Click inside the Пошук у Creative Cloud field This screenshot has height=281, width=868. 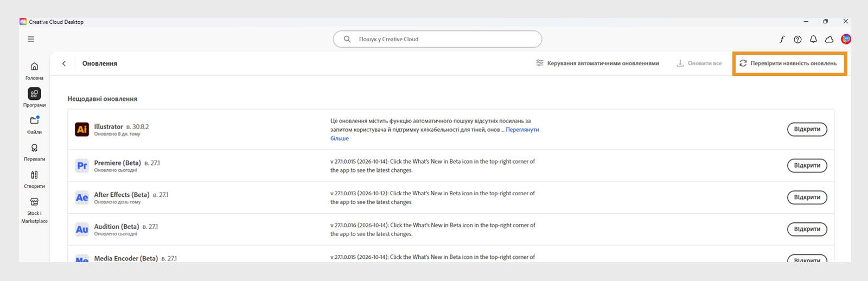[437, 39]
